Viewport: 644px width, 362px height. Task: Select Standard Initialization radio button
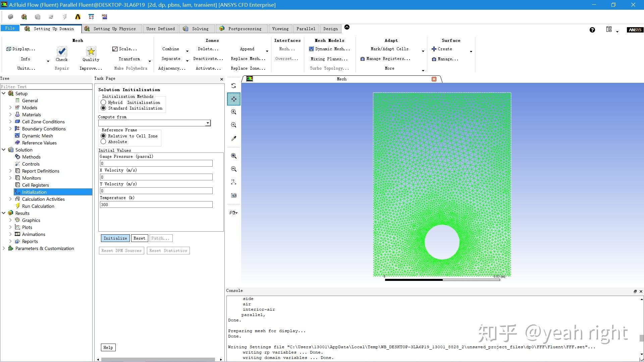click(103, 108)
